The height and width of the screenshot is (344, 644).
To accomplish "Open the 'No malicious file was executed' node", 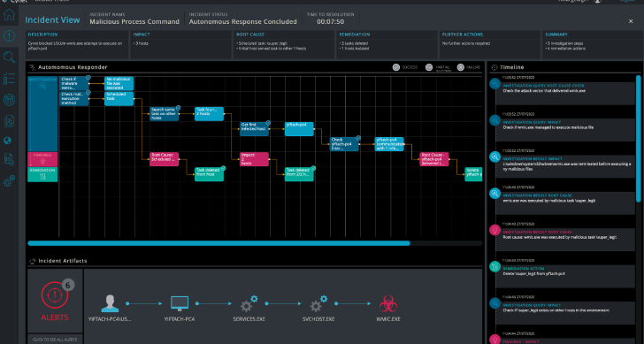I will (x=119, y=84).
